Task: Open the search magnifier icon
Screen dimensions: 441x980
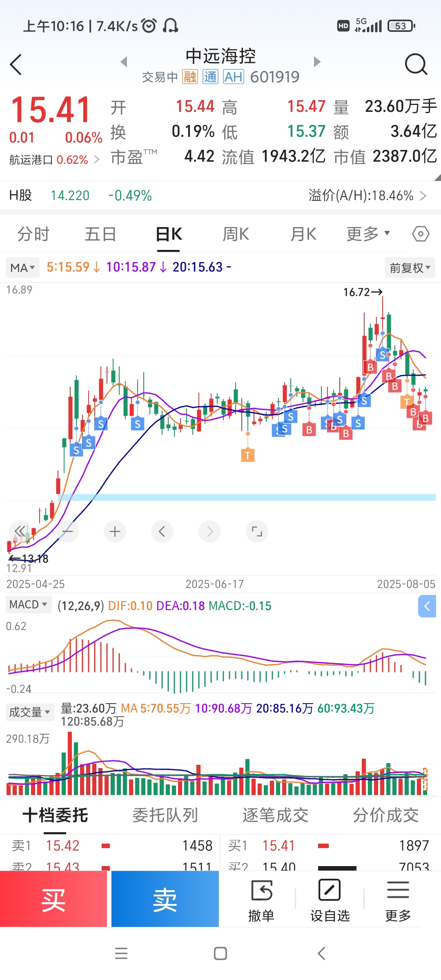Action: click(x=416, y=64)
